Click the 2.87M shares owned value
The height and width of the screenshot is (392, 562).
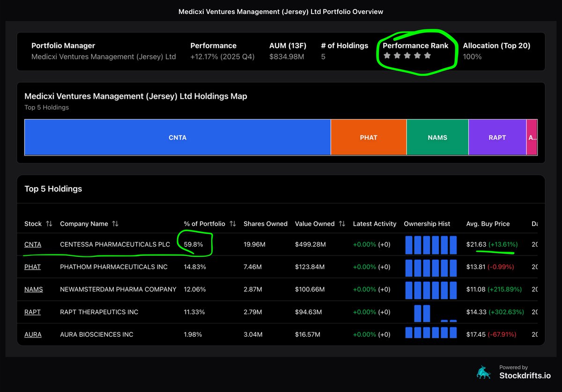[254, 289]
